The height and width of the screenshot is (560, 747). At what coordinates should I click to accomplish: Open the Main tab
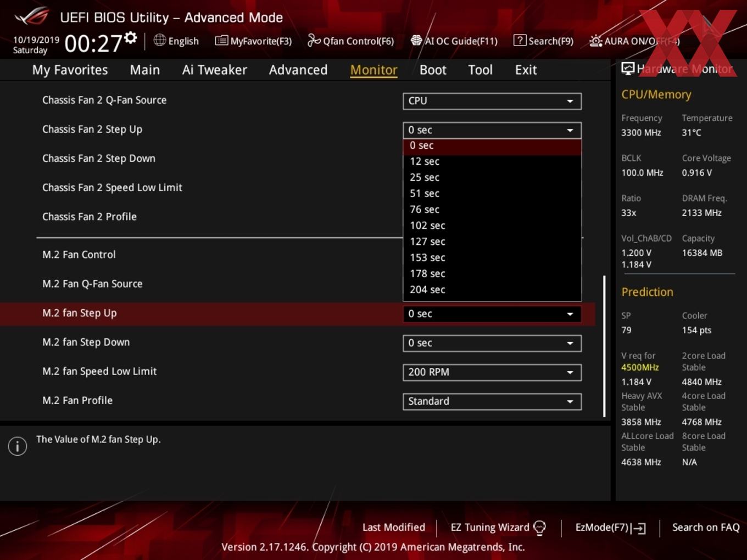(x=145, y=70)
